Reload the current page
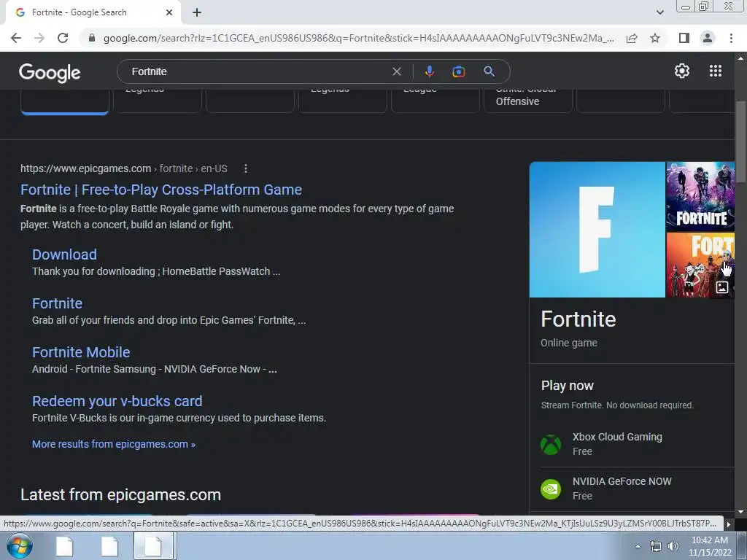747x560 pixels. 63,38
